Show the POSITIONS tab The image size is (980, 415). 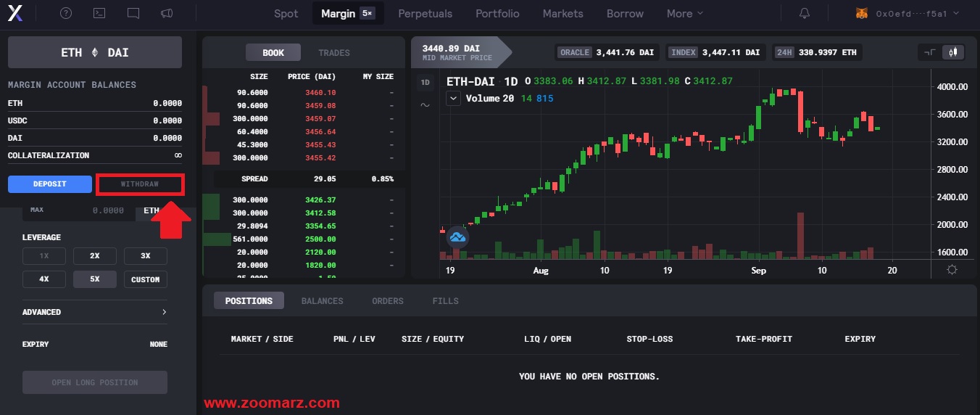click(x=249, y=300)
